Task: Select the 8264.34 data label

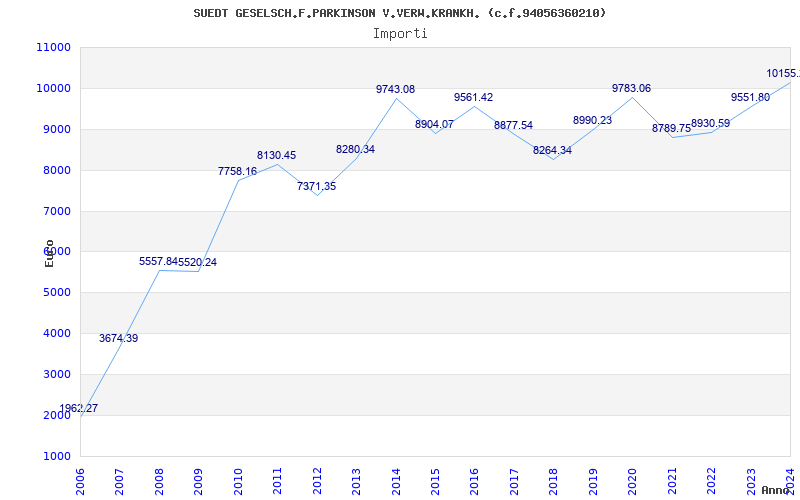Action: (x=553, y=151)
